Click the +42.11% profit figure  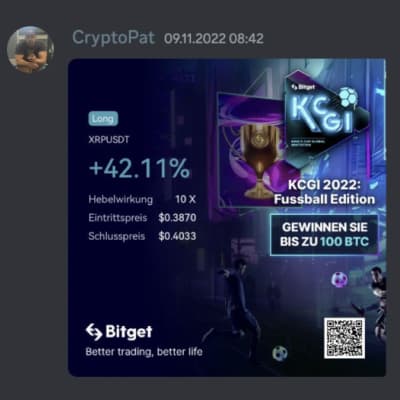140,168
